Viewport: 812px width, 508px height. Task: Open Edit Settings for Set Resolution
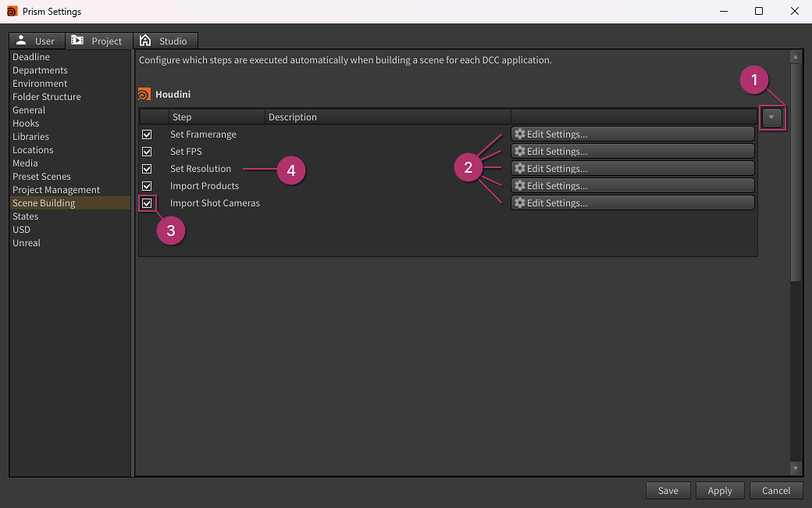(x=632, y=168)
